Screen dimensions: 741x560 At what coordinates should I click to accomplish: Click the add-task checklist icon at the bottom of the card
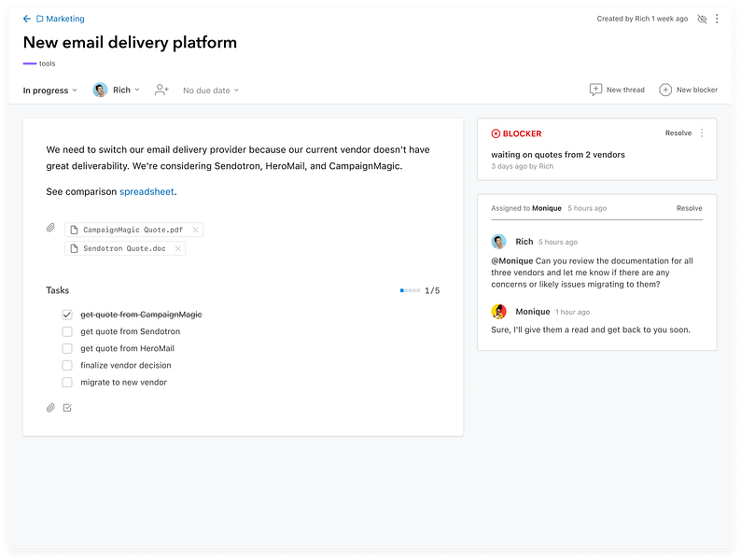pos(67,408)
